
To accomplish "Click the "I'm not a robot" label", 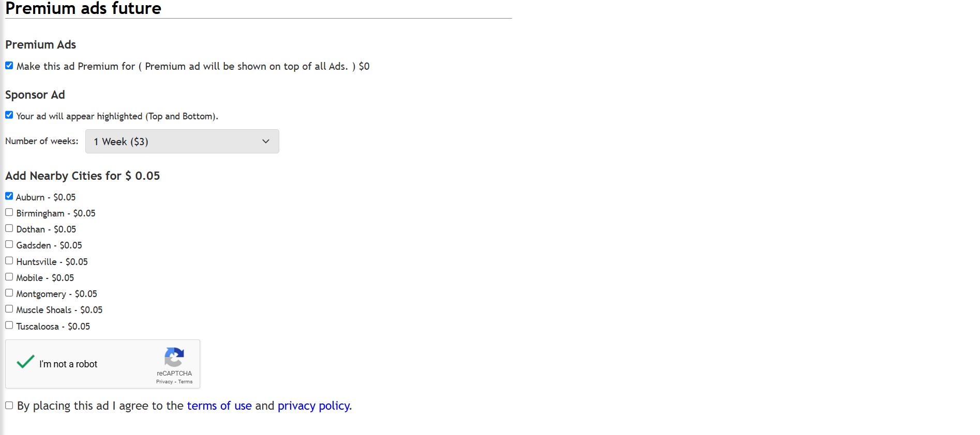I will (x=68, y=364).
